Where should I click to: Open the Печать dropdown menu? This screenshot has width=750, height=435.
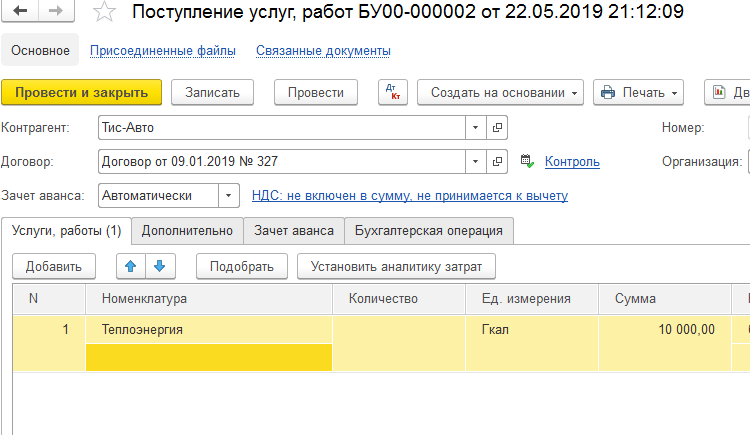(x=638, y=93)
